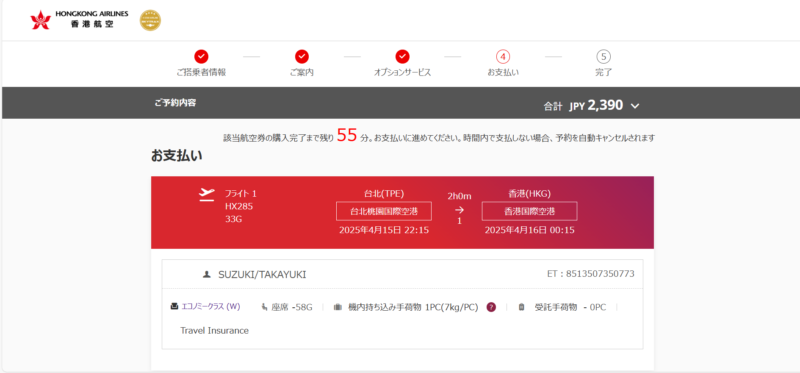Click the ご搭乗者情報 step label
Image resolution: width=800 pixels, height=373 pixels.
tap(201, 72)
